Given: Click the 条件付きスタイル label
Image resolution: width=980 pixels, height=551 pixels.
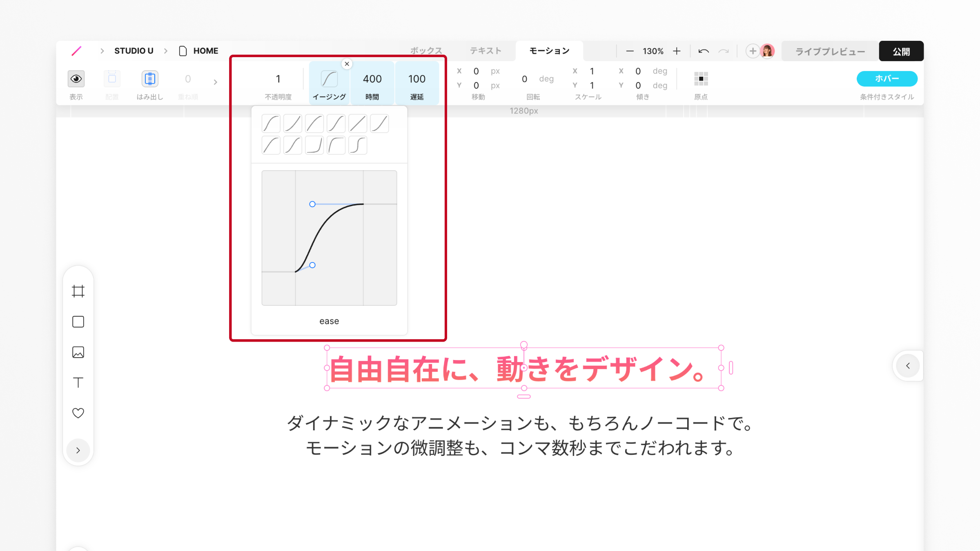Looking at the screenshot, I should [x=887, y=97].
